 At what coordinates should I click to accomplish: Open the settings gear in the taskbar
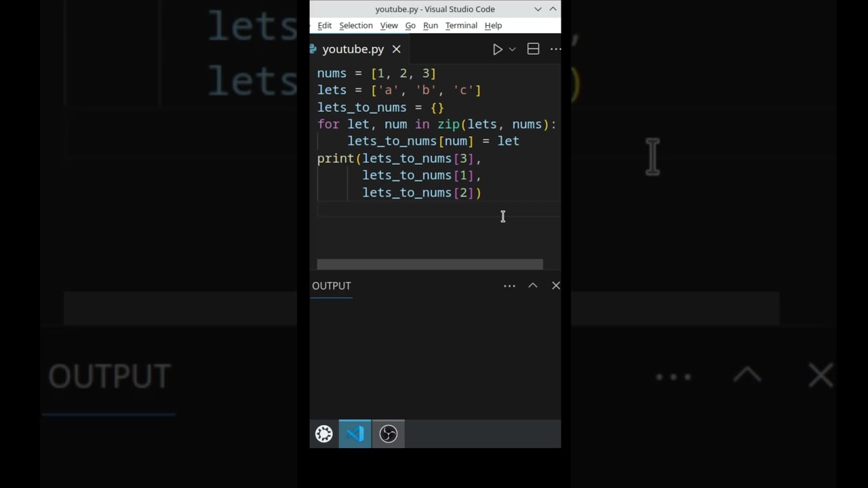pyautogui.click(x=324, y=434)
